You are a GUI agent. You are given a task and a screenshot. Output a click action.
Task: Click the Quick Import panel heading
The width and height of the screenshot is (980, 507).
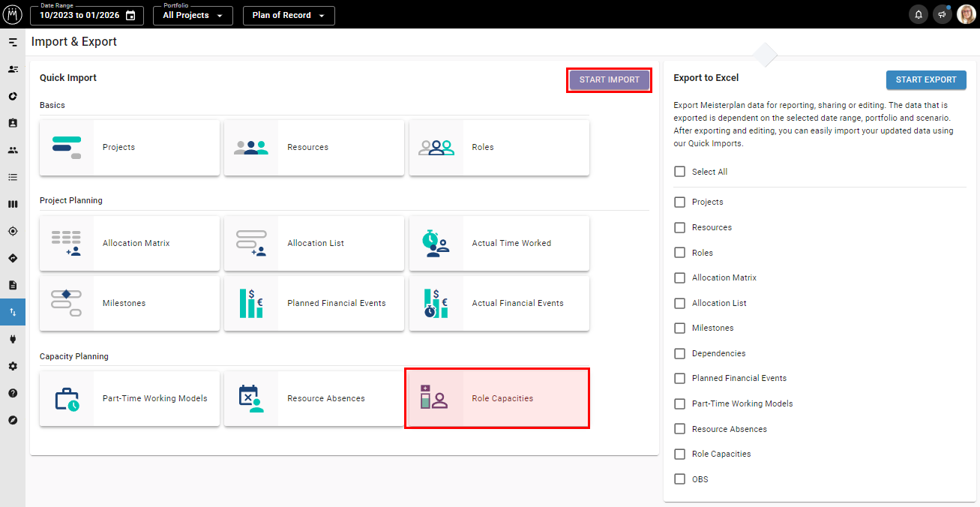tap(68, 78)
